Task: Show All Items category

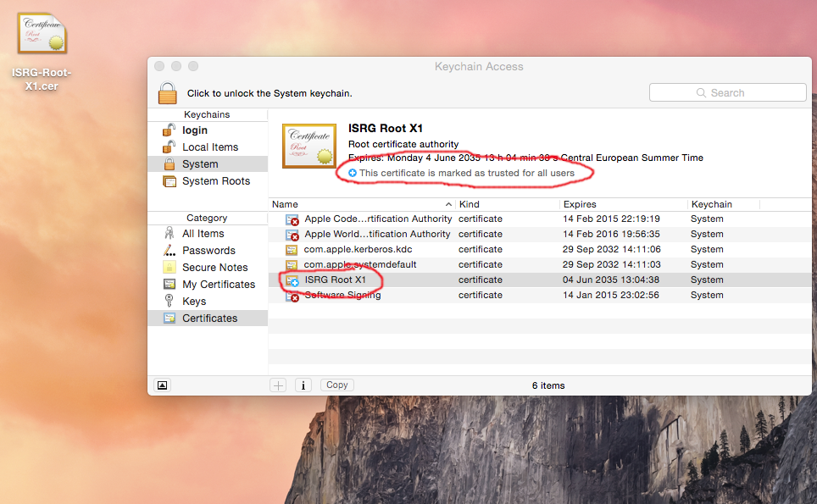Action: [208, 233]
